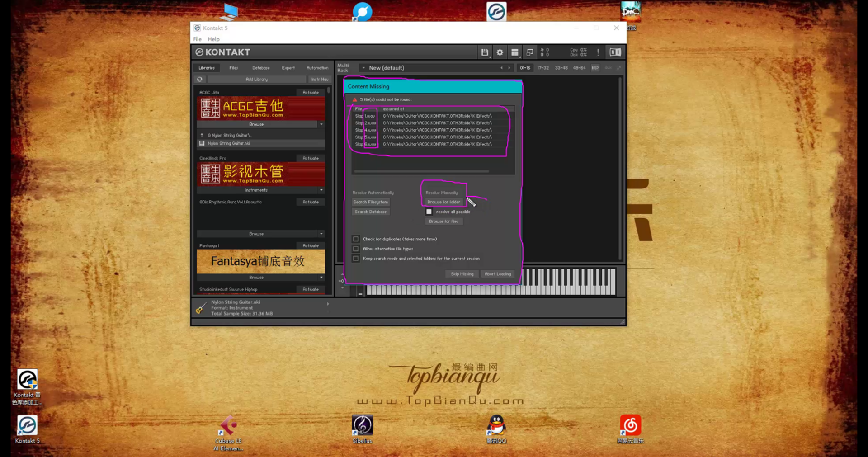
Task: Select Nylon String Guitar.nki in ACGC library
Action: pyautogui.click(x=261, y=143)
